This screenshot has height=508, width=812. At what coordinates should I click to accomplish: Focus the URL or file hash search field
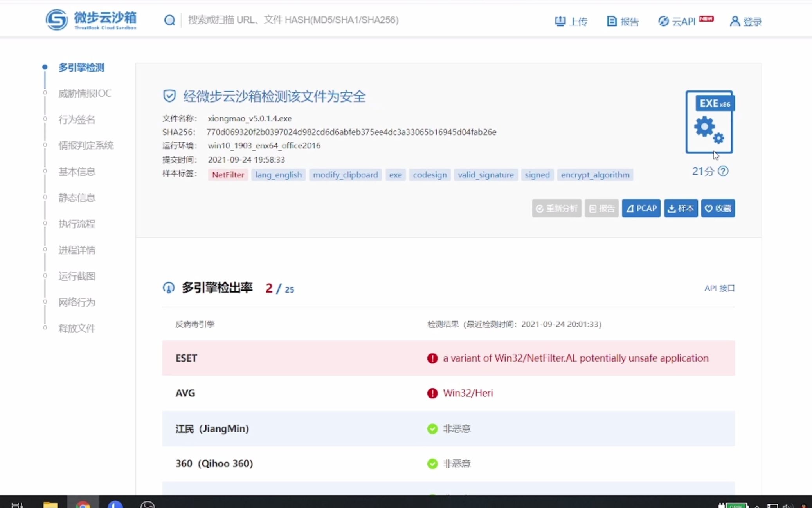(293, 20)
